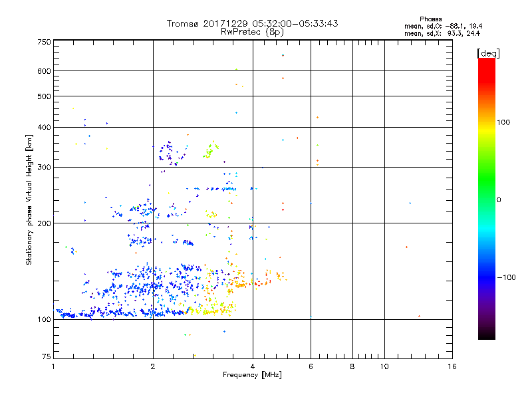Image resolution: width=532 pixels, height=399 pixels.
Task: Click the x-axis tick label '2'
Action: [153, 366]
